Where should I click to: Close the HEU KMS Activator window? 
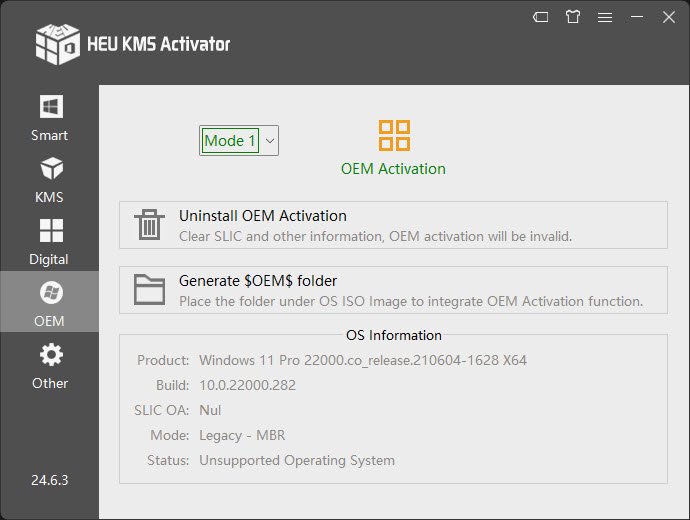668,17
